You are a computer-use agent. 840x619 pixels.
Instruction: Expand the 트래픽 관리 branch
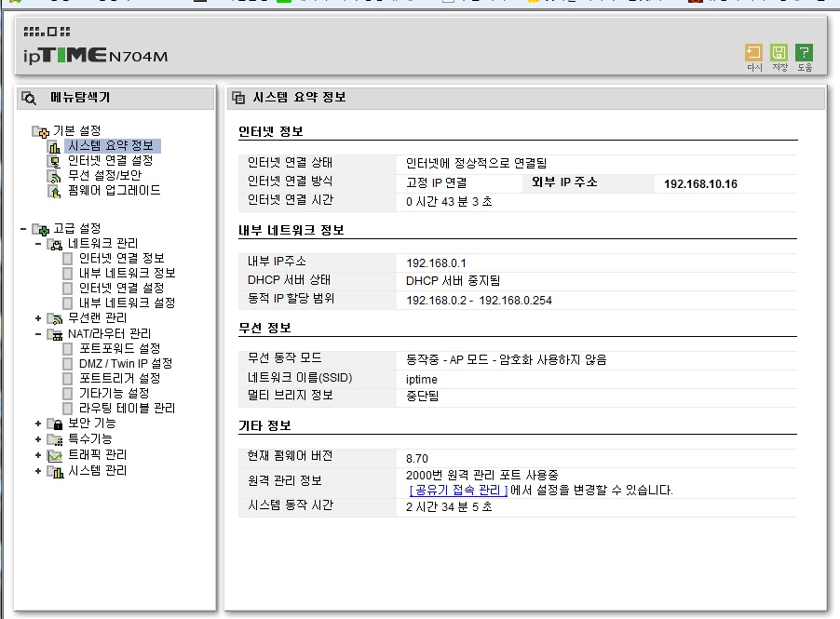click(x=38, y=455)
